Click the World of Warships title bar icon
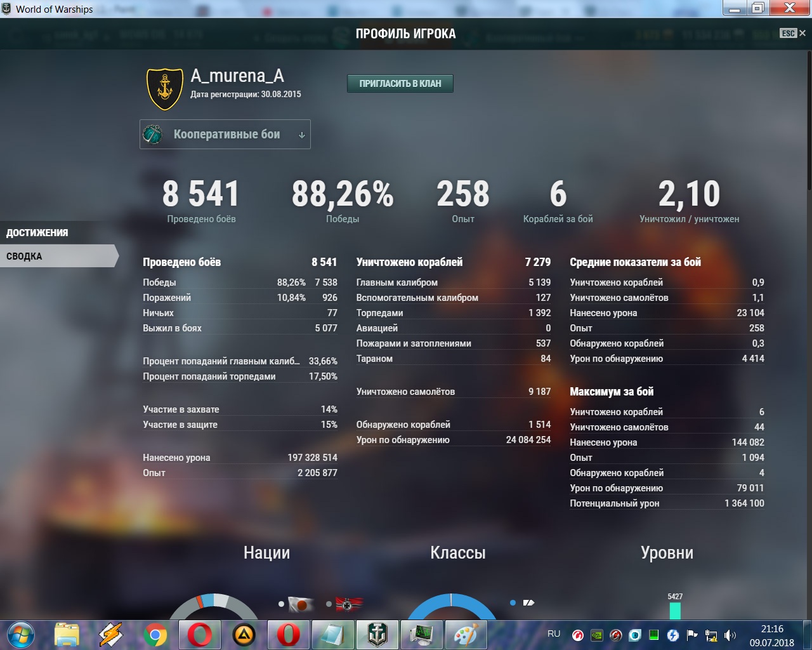This screenshot has height=650, width=812. tap(6, 9)
